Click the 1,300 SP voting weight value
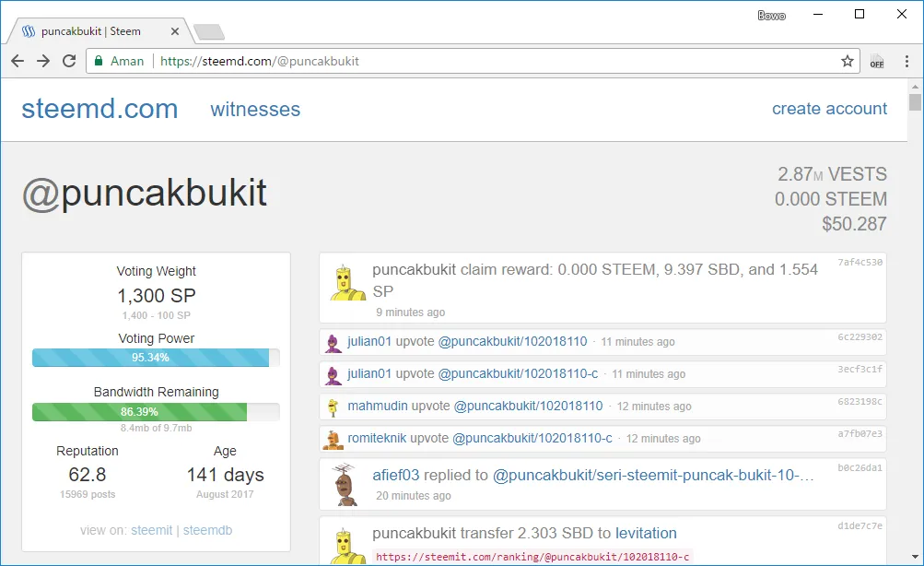The height and width of the screenshot is (566, 924). point(157,295)
